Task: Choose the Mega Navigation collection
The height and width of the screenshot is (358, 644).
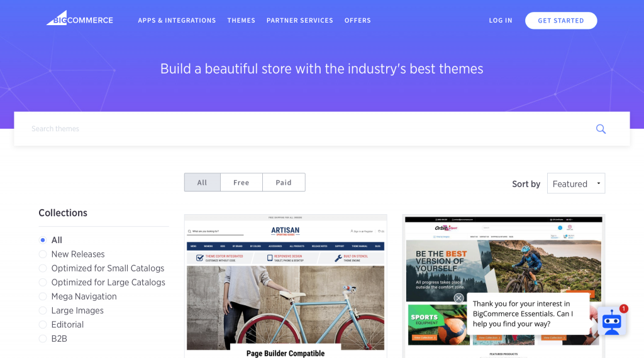Action: click(78, 296)
